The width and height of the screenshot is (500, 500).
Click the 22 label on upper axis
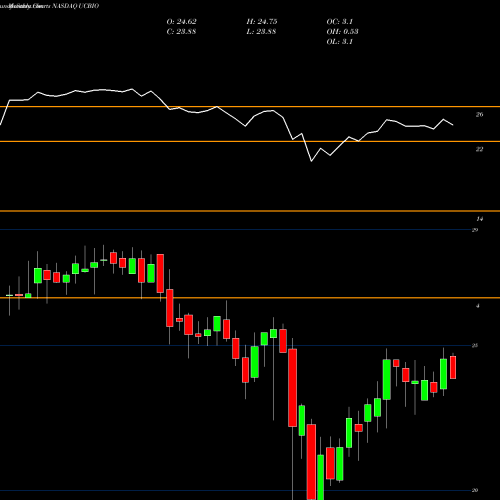(479, 149)
